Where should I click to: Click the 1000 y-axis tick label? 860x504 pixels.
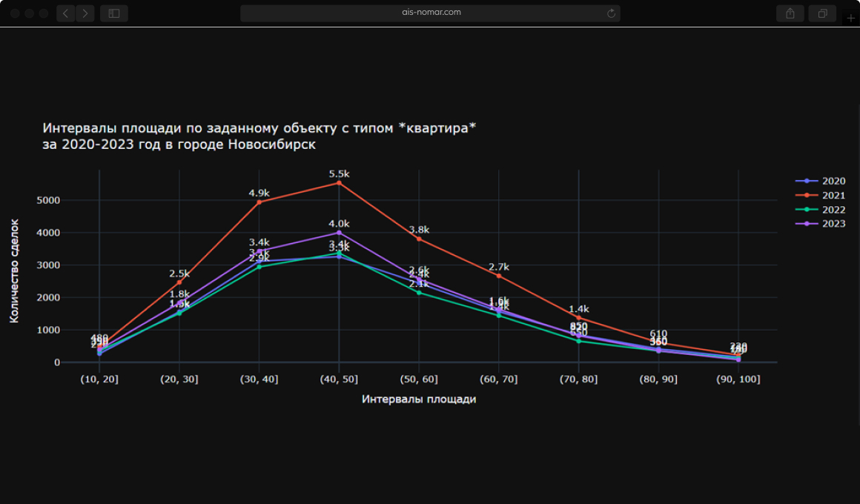pyautogui.click(x=48, y=330)
